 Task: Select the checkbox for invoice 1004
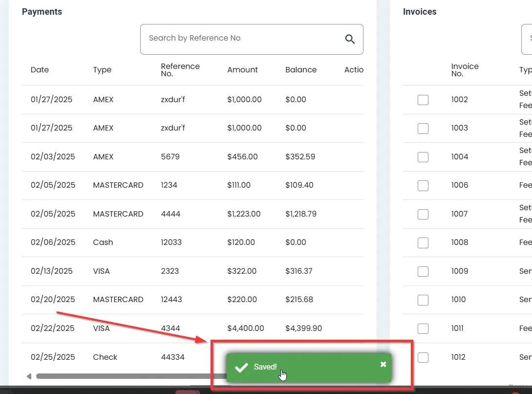(x=423, y=157)
